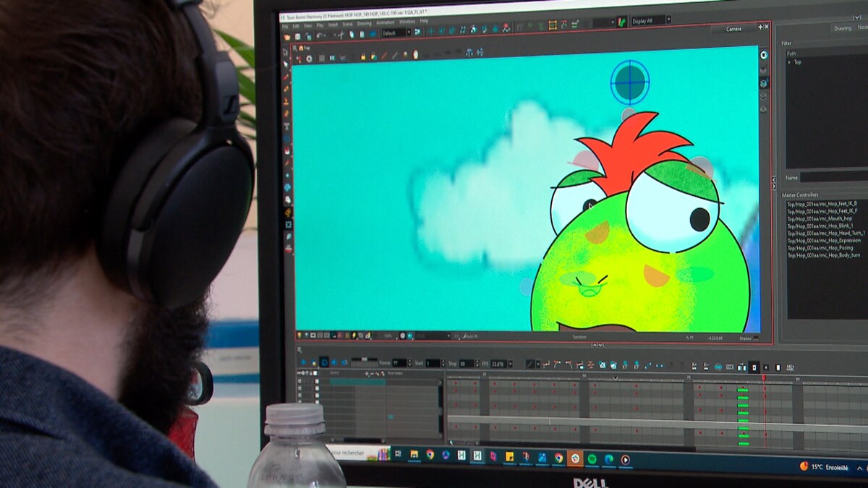This screenshot has width=868, height=488.
Task: Click the top arrow tool in left toolbar
Action: coord(286,64)
